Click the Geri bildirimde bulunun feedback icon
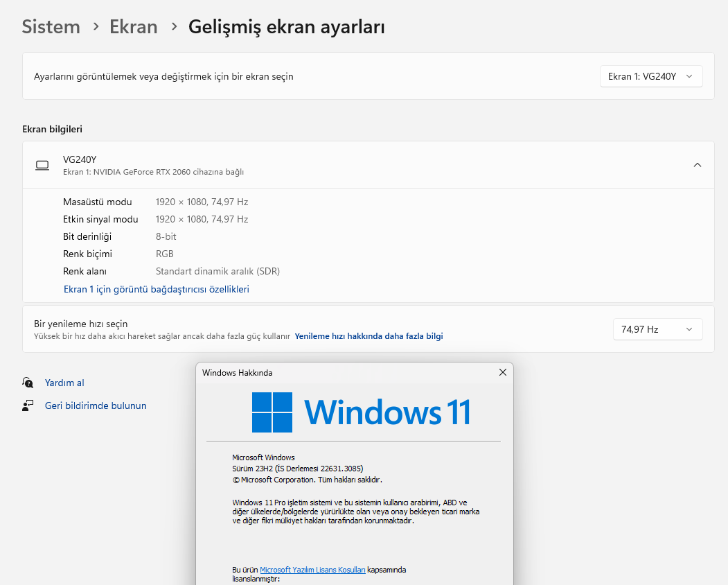The width and height of the screenshot is (728, 585). click(x=28, y=405)
